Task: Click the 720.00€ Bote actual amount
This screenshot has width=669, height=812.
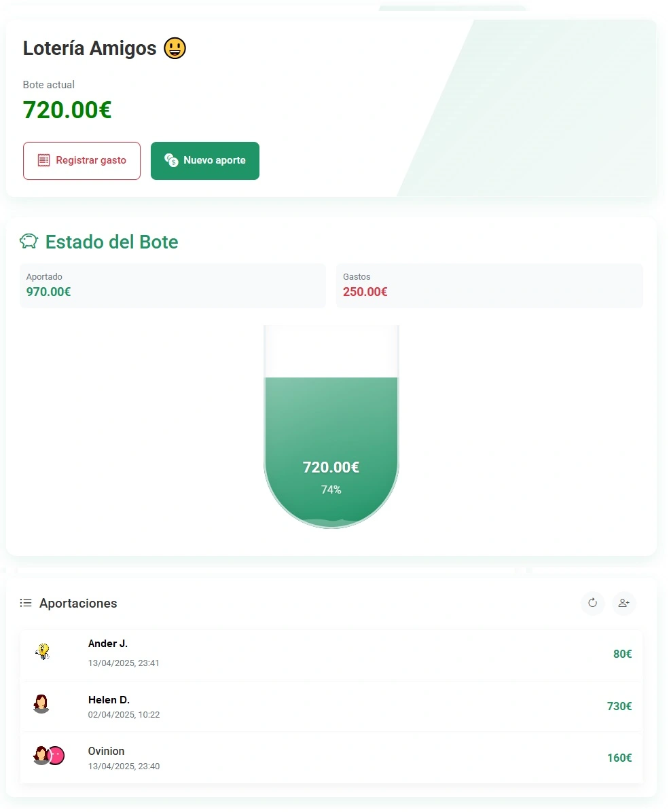Action: [x=67, y=110]
